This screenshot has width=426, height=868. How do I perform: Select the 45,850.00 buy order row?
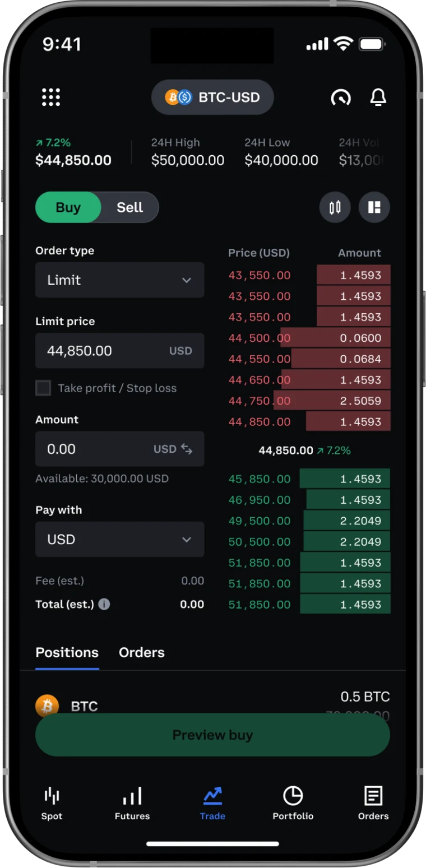point(309,479)
